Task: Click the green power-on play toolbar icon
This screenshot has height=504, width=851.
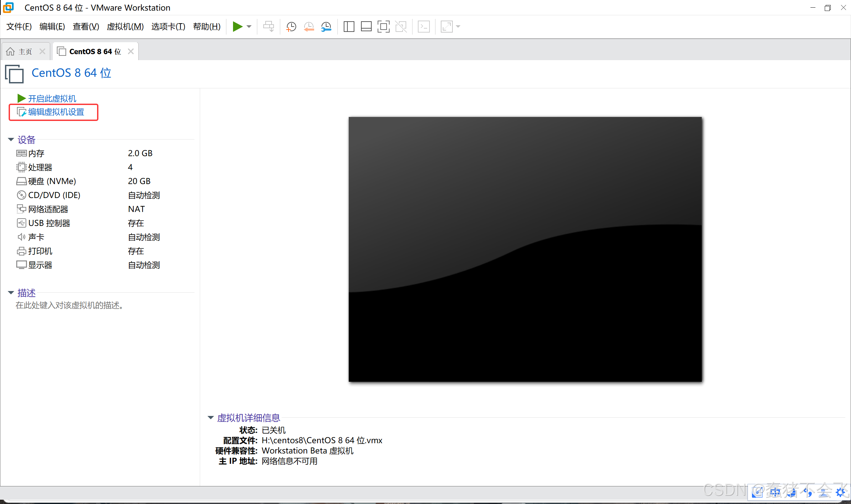Action: [x=237, y=27]
